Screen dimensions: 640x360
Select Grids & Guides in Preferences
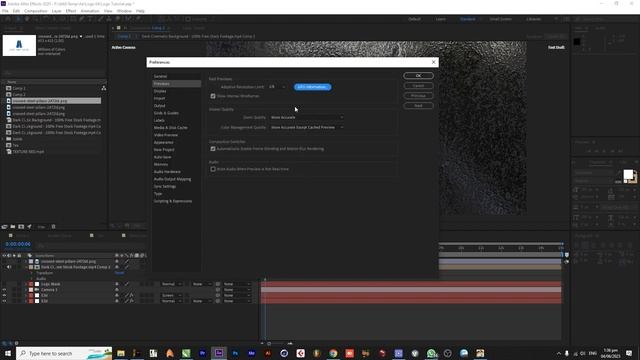pyautogui.click(x=166, y=113)
